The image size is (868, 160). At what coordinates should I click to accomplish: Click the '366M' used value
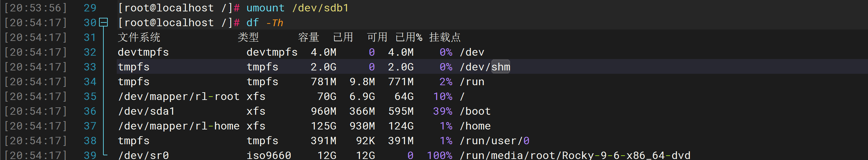[362, 111]
